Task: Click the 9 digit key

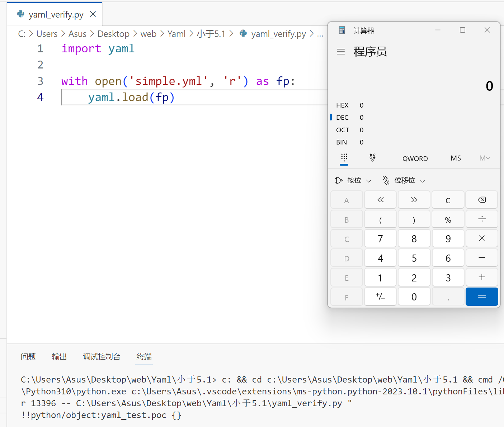Action: [x=448, y=238]
